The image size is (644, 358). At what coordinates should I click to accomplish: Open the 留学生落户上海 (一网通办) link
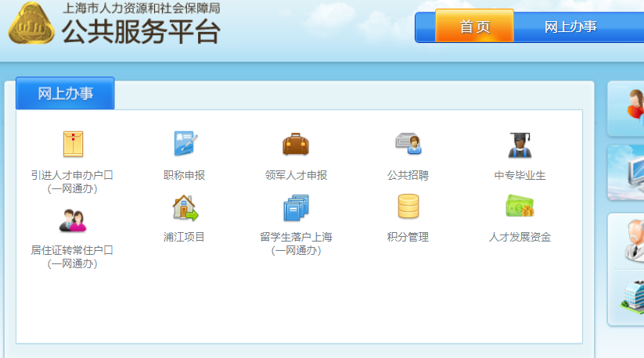click(x=296, y=244)
